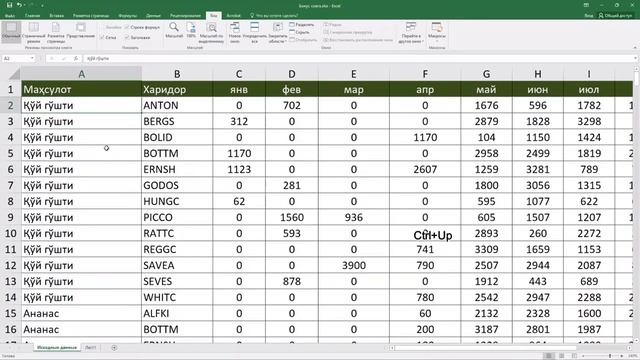Undo the last action
Viewport: 640px width, 360px height.
point(19,5)
